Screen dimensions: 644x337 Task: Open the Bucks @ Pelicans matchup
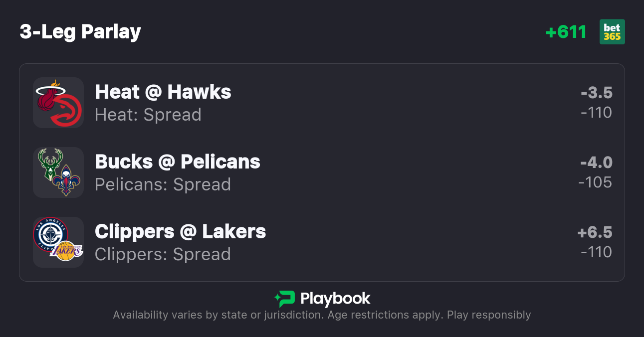[177, 162]
